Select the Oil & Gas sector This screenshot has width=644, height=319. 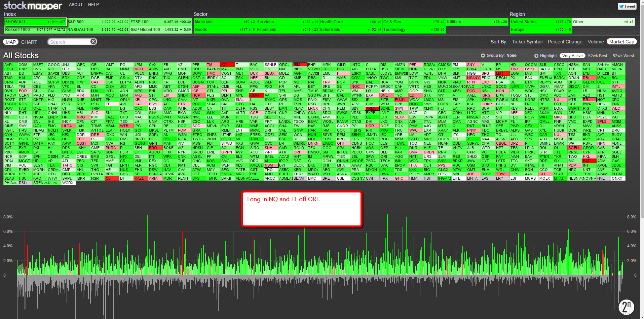414,22
